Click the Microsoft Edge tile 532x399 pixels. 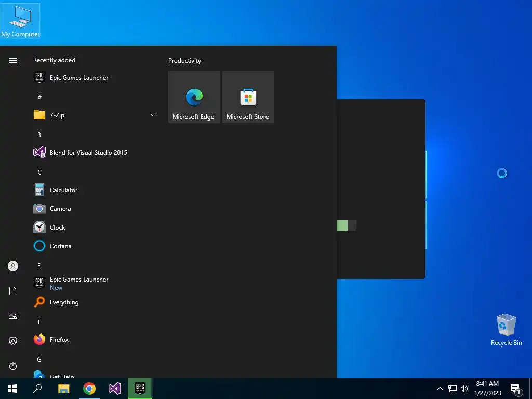pyautogui.click(x=194, y=97)
